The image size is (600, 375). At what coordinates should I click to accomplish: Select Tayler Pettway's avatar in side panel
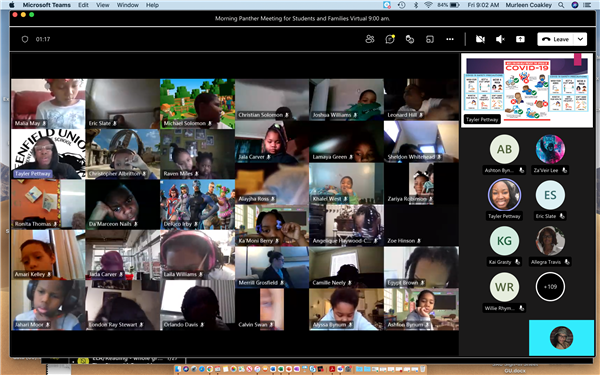coord(504,194)
